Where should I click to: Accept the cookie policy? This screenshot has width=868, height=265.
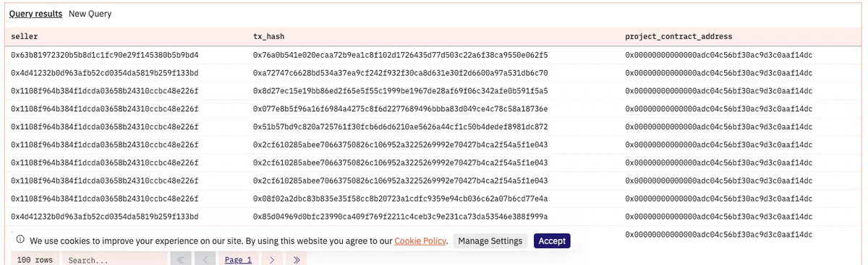(x=552, y=240)
